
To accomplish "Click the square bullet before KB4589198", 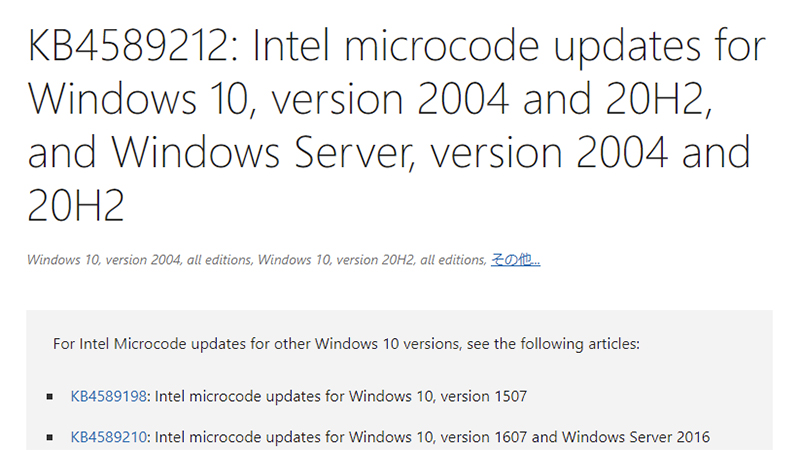I will point(50,398).
